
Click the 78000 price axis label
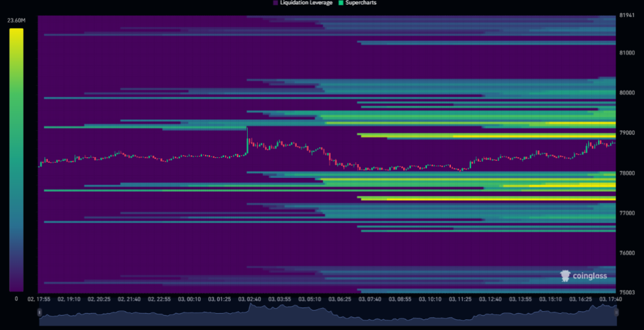627,173
